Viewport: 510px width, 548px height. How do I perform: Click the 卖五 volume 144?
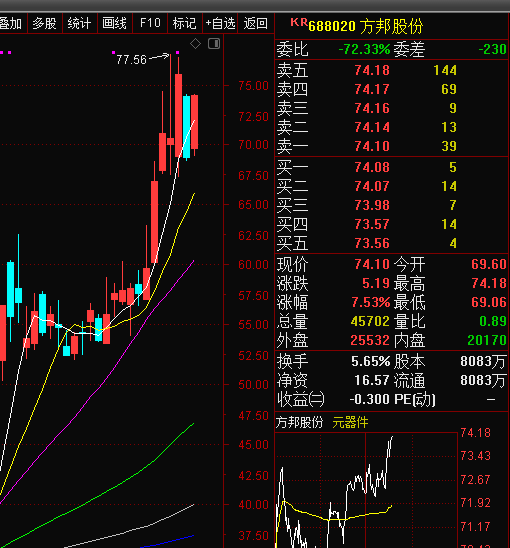(445, 70)
